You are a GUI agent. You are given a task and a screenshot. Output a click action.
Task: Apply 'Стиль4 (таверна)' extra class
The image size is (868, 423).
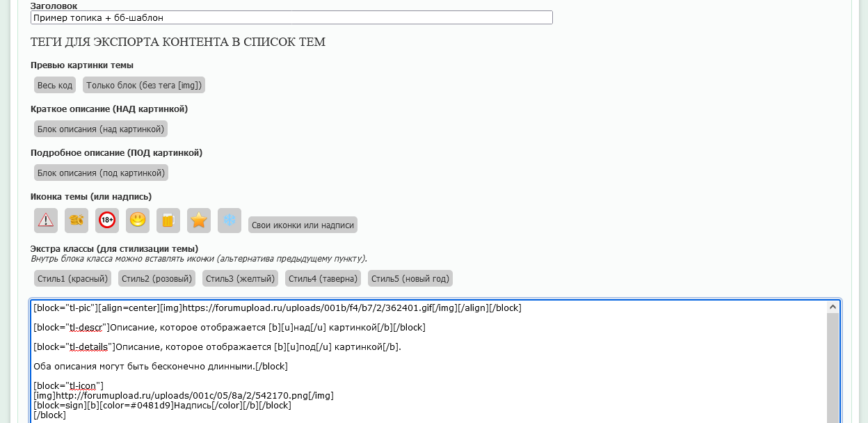pyautogui.click(x=323, y=278)
